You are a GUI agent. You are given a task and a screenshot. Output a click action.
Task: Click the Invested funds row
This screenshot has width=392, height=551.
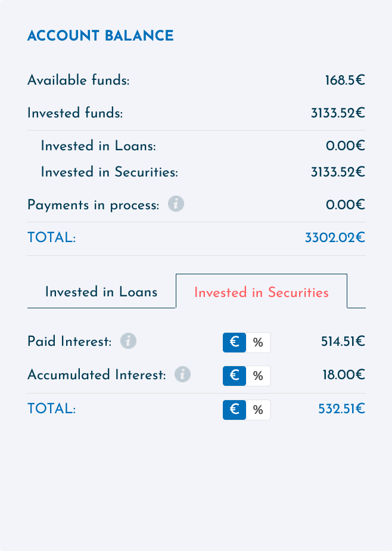74,113
